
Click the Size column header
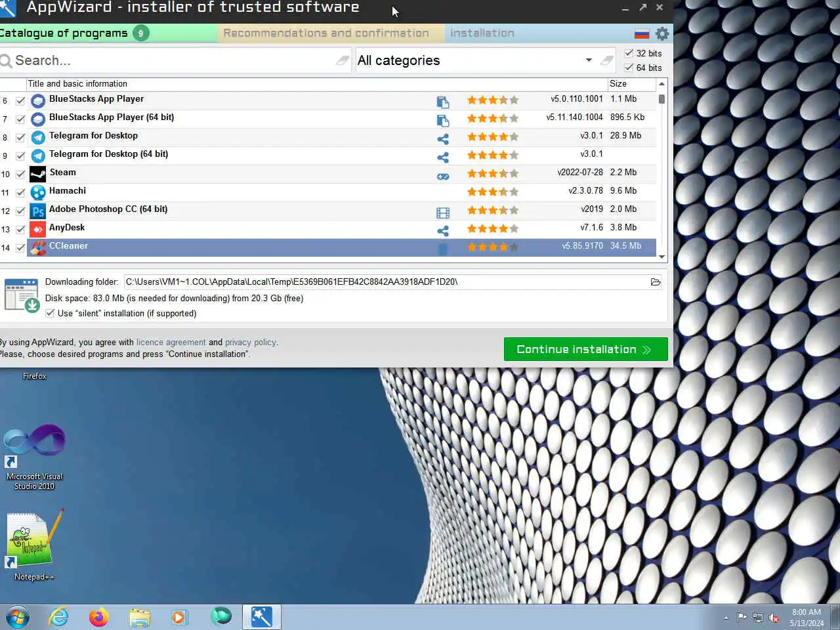631,84
